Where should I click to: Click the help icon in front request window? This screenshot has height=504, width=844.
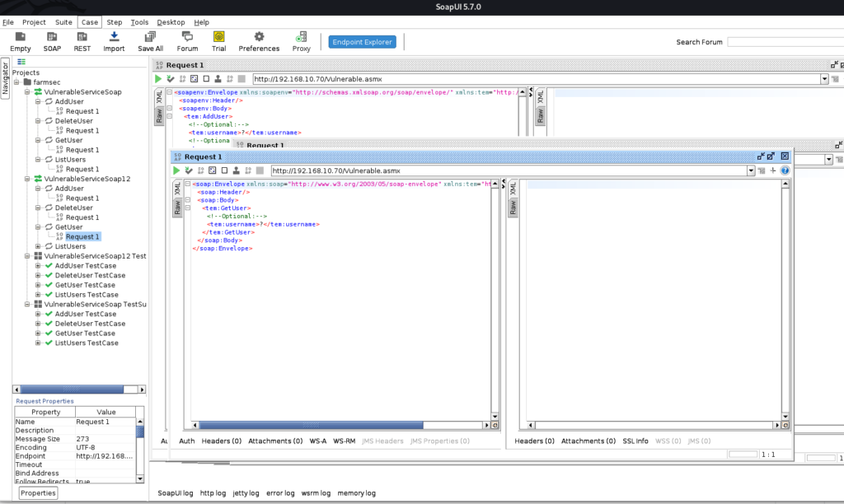click(785, 170)
